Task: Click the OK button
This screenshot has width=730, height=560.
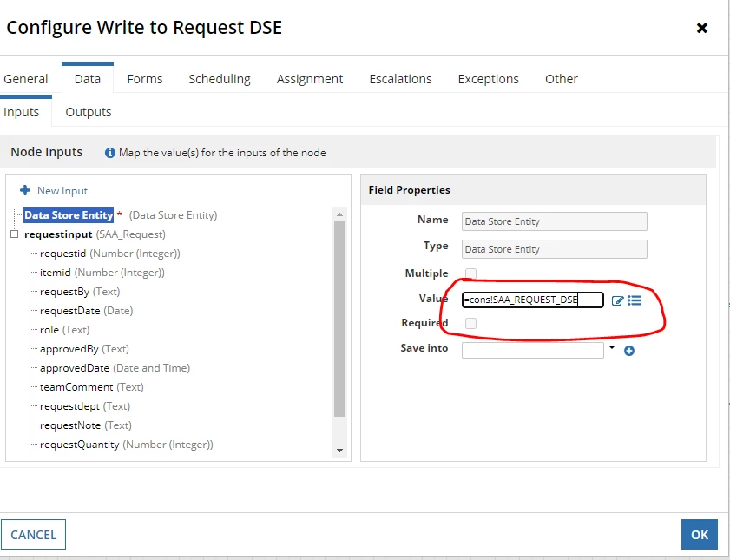Action: coord(700,535)
